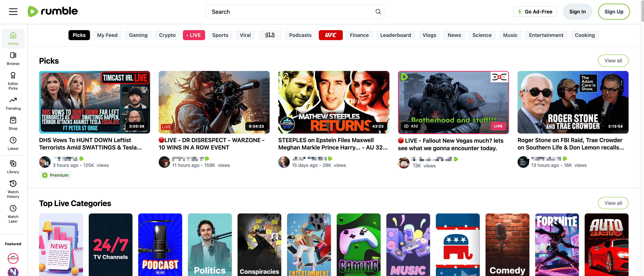Click the search magnifier icon
644x276 pixels.
[x=378, y=12]
